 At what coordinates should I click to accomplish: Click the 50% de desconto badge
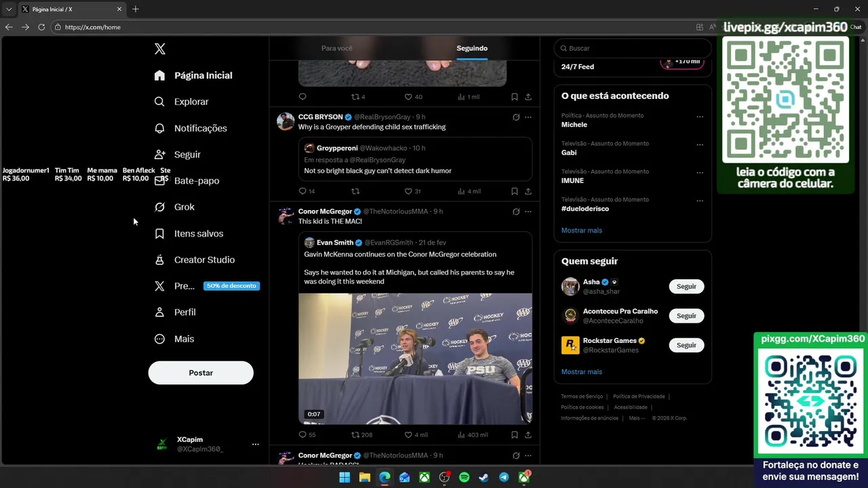click(231, 286)
